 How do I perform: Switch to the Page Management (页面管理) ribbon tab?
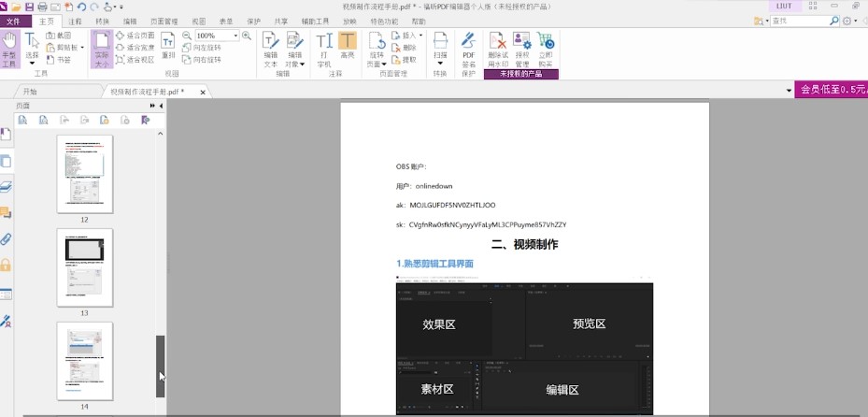pyautogui.click(x=164, y=21)
